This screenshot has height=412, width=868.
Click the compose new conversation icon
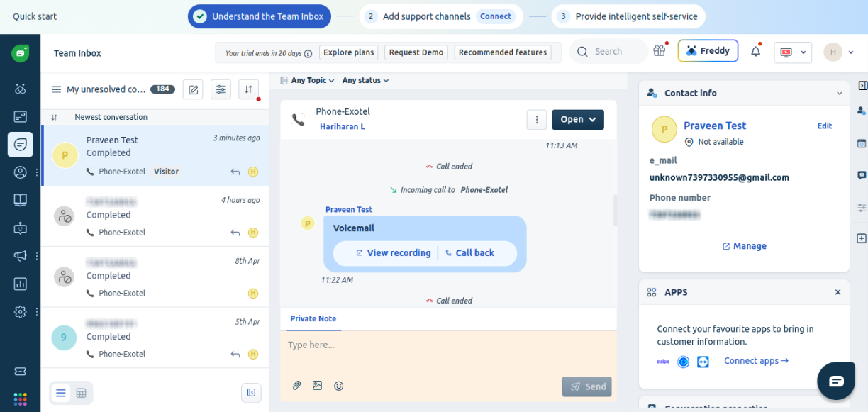coord(193,89)
